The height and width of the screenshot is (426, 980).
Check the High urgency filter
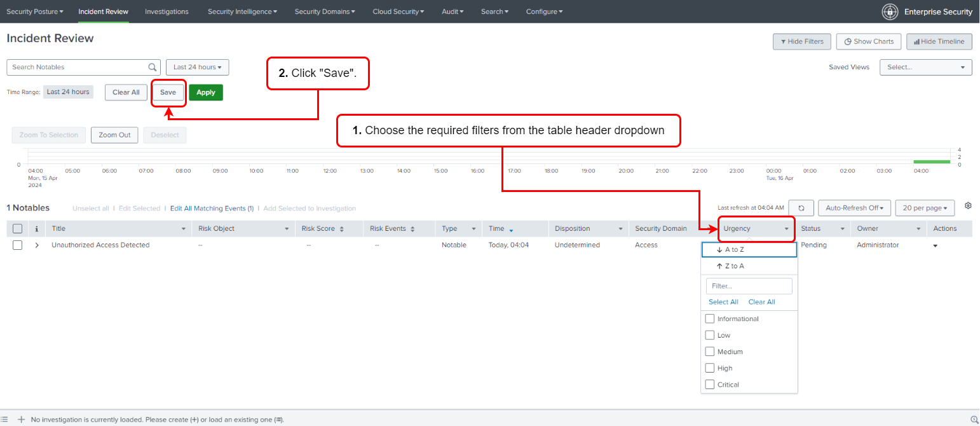click(x=710, y=368)
